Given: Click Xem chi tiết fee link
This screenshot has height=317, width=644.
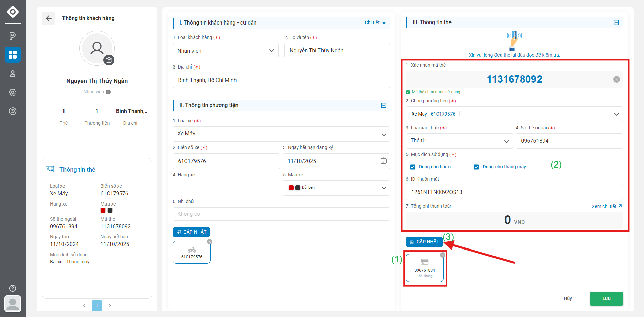Looking at the screenshot, I should tap(607, 206).
